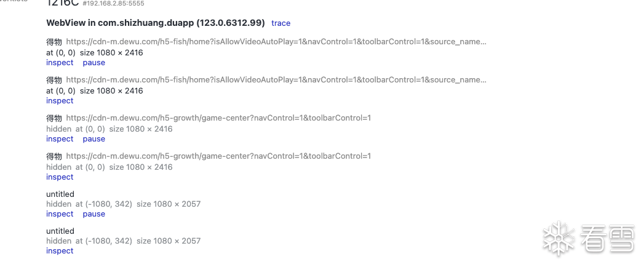Click the WebView in com.shizhuang.duapp heading
Screen dimensions: 644x267
156,23
